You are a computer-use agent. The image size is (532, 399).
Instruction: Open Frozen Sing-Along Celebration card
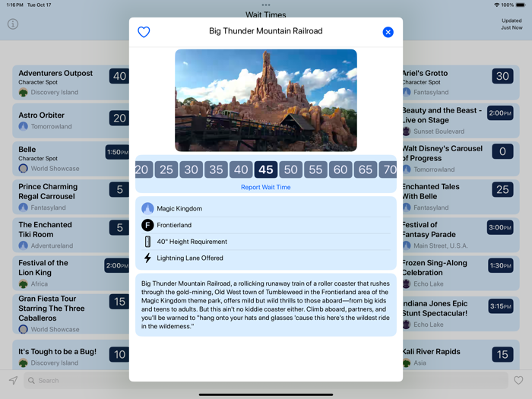[461, 273]
